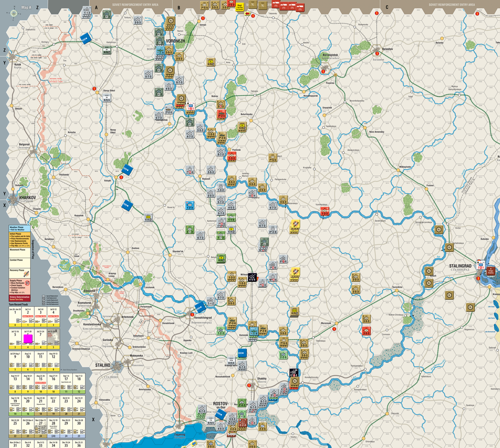Click the KHARKOV city label
Image resolution: width=500 pixels, height=448 pixels.
(x=27, y=198)
